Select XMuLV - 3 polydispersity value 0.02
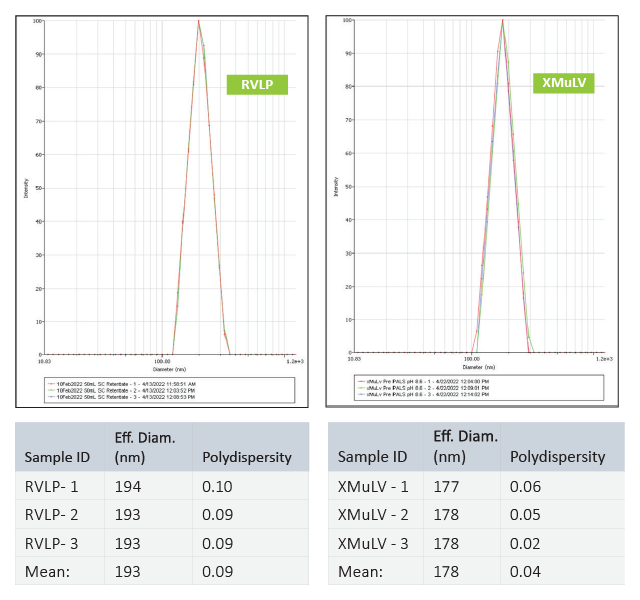640x600 pixels. (x=524, y=543)
